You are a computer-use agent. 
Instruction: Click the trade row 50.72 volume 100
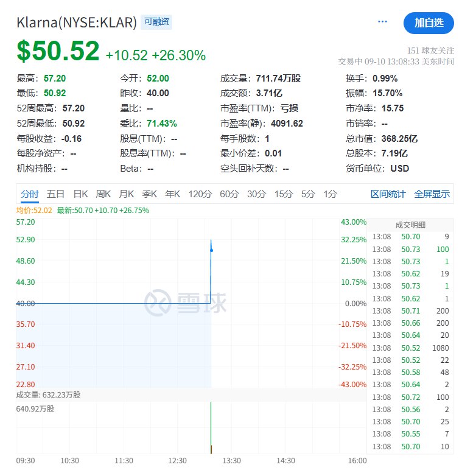(x=410, y=397)
